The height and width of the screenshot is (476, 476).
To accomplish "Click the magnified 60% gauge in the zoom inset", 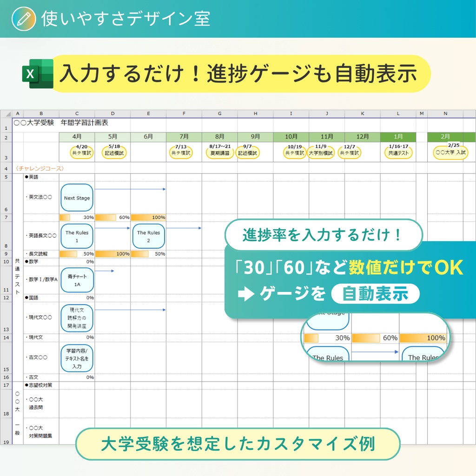I will [375, 338].
